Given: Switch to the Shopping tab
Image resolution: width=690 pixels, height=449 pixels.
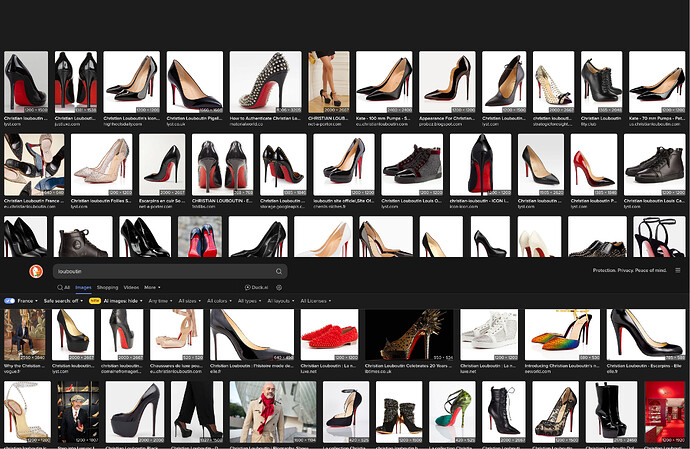Looking at the screenshot, I should (x=106, y=287).
